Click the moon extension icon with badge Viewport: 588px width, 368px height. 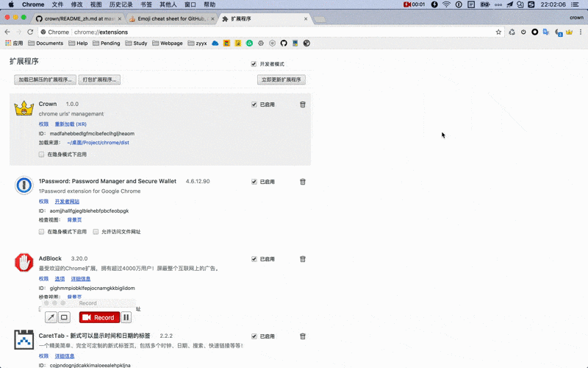click(x=559, y=32)
